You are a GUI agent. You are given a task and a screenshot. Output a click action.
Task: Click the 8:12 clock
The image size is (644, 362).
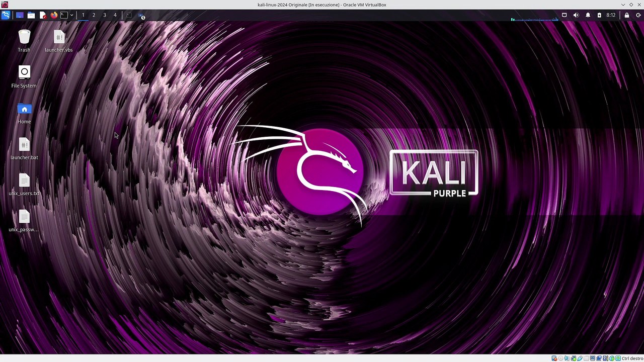point(611,15)
